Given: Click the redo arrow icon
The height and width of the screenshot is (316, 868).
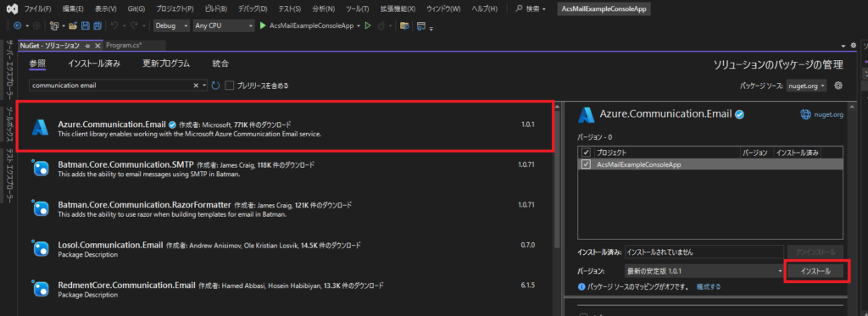Looking at the screenshot, I should [x=134, y=26].
